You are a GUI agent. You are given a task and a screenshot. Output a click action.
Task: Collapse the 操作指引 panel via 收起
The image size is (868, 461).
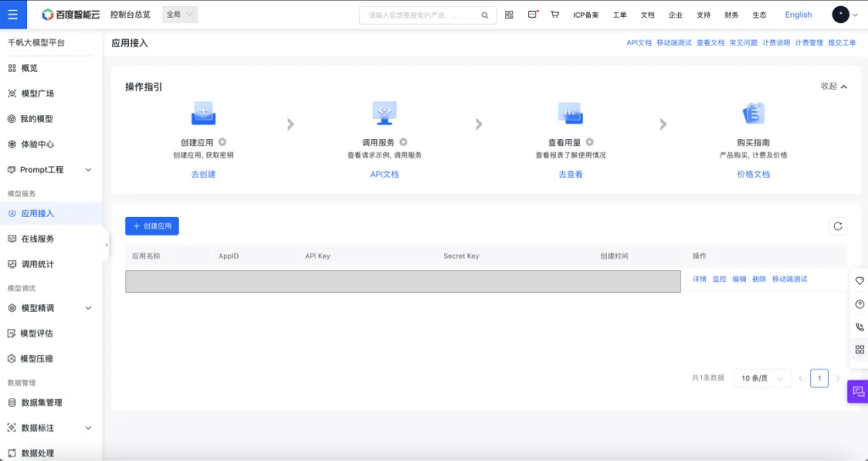[833, 86]
